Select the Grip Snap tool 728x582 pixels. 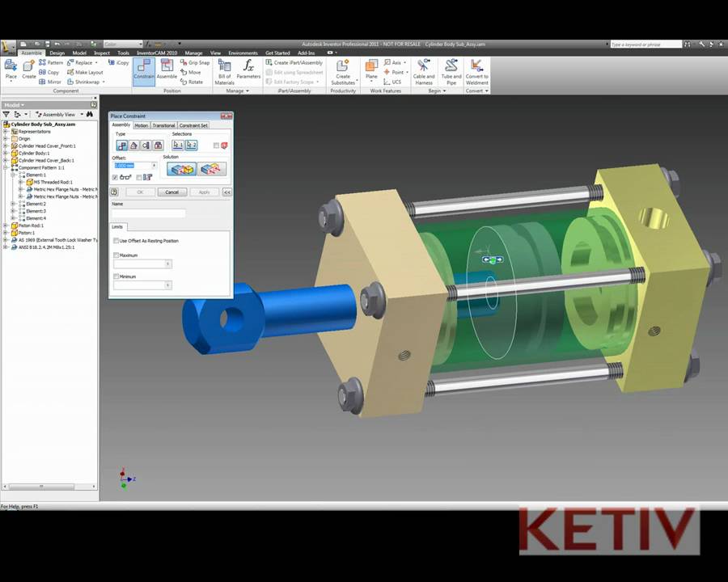pyautogui.click(x=195, y=62)
